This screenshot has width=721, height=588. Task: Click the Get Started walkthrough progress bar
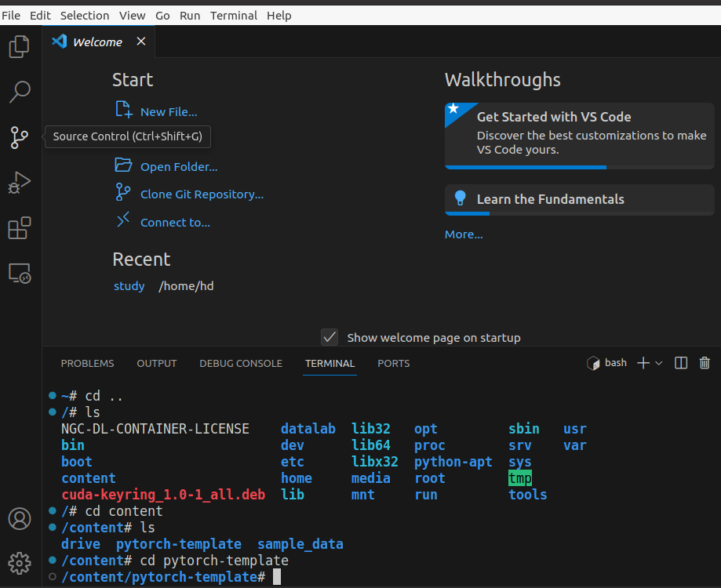coord(579,167)
